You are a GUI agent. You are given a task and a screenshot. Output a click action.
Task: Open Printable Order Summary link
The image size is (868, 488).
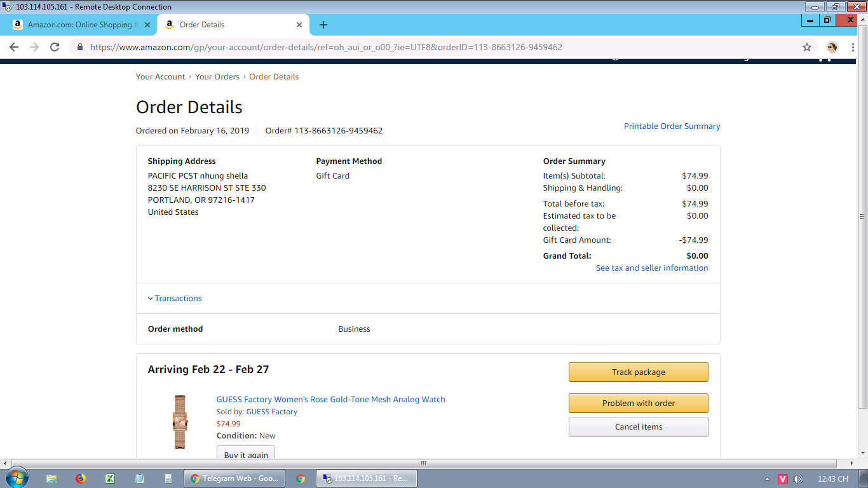(x=672, y=126)
